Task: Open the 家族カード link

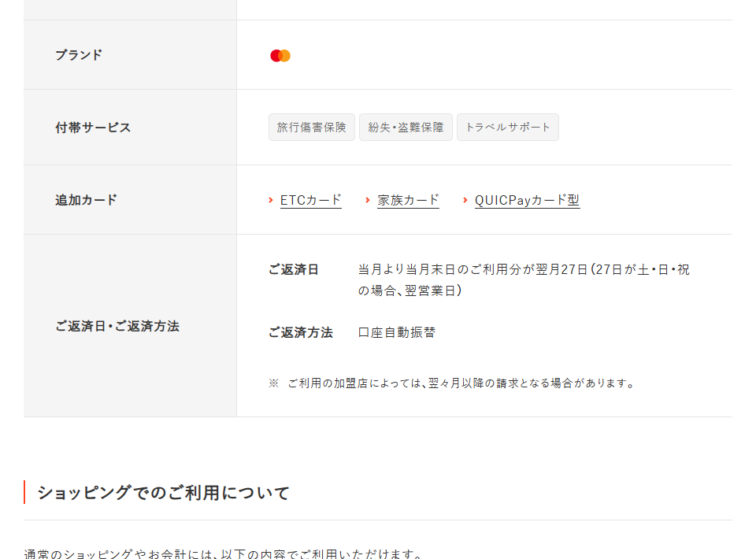Action: (409, 200)
